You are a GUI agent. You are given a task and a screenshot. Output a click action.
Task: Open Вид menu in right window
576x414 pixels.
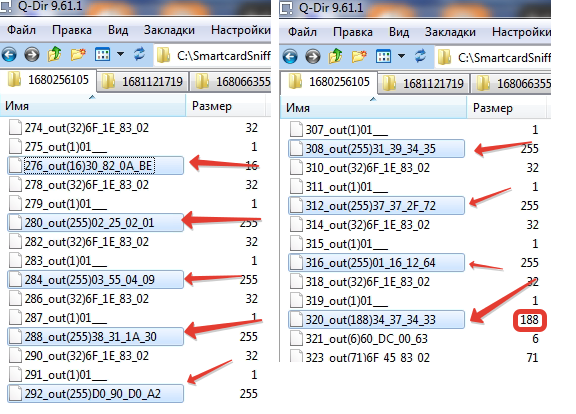[x=399, y=32]
